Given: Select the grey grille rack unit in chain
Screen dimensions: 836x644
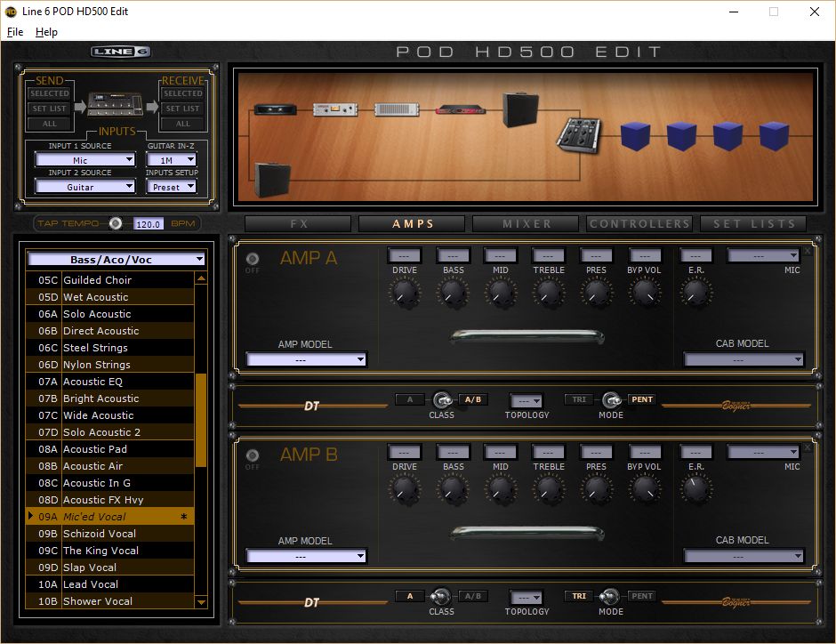Looking at the screenshot, I should [x=397, y=109].
